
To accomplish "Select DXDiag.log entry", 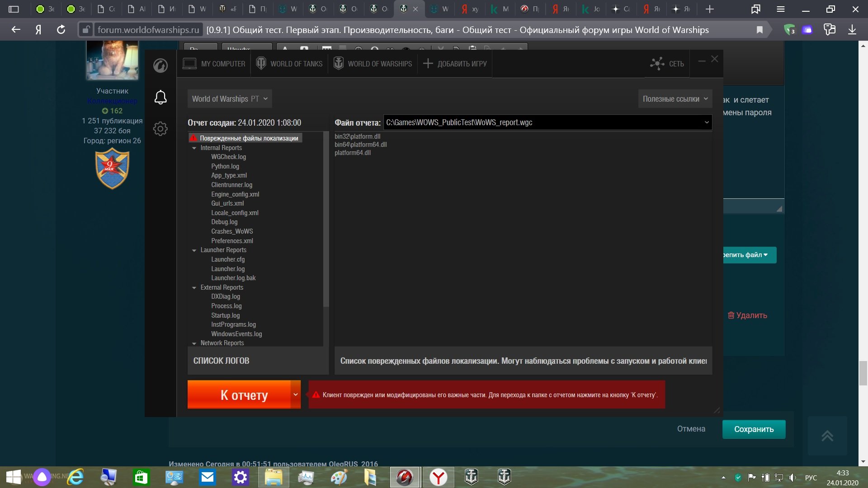I will coord(226,296).
